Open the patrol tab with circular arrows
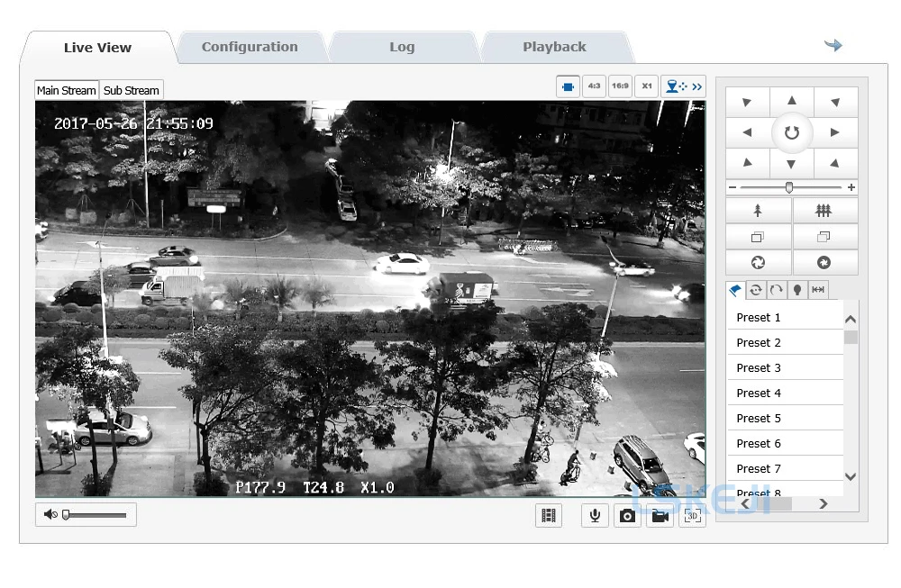The height and width of the screenshot is (588, 901). tap(756, 290)
